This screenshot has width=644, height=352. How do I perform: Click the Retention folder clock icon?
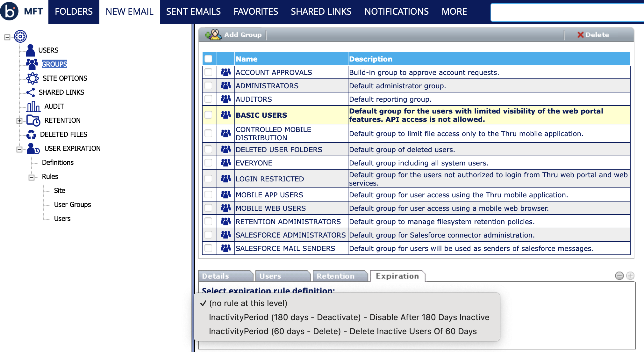[x=33, y=121]
